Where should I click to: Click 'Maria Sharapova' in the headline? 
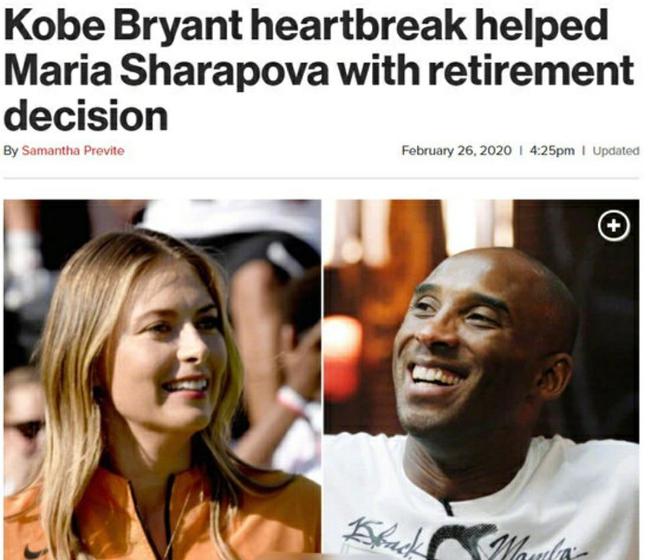point(166,70)
